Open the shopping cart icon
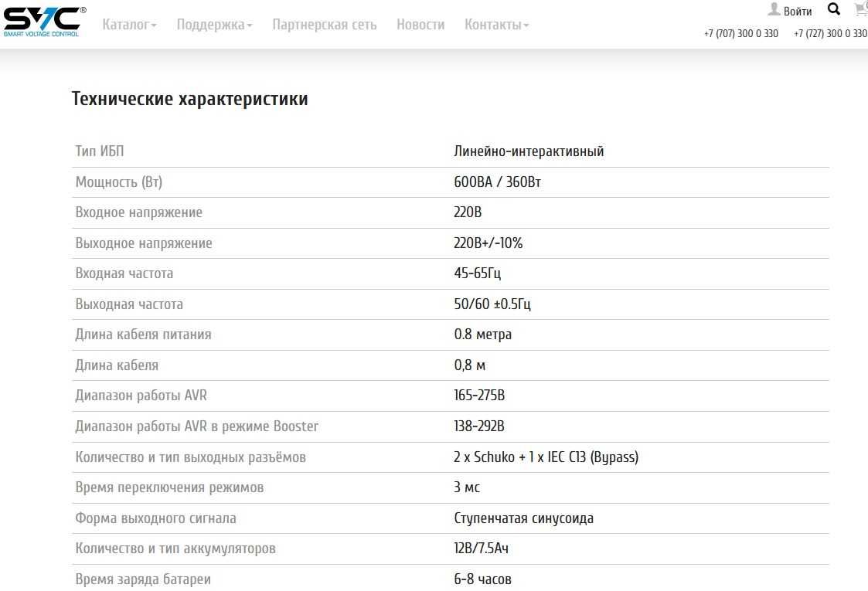 coord(861,8)
